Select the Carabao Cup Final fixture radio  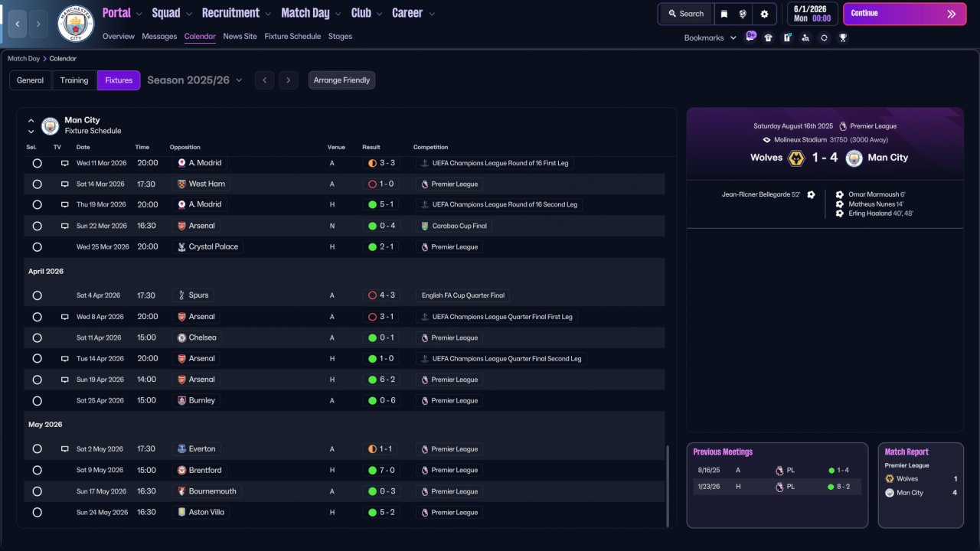tap(37, 226)
